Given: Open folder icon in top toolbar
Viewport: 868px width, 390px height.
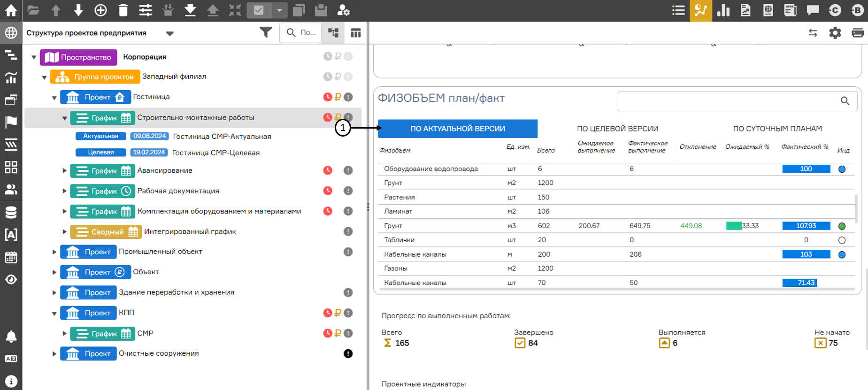Looking at the screenshot, I should [x=33, y=10].
